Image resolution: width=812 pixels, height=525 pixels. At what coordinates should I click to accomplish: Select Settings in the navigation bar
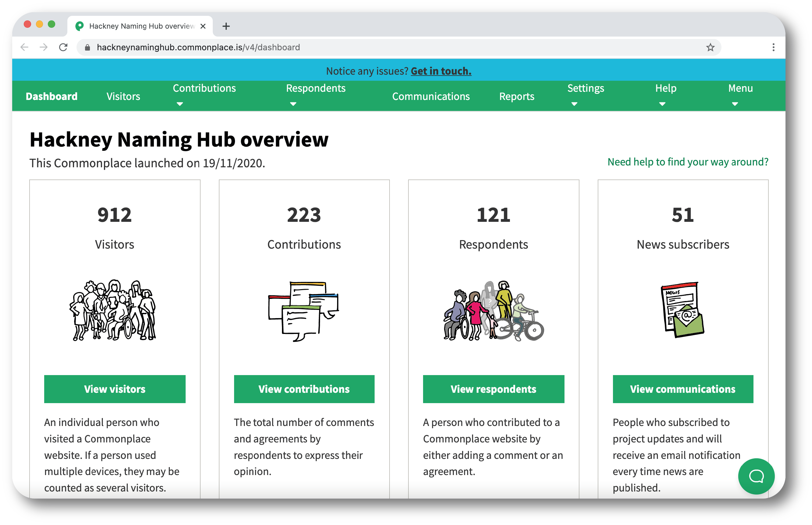(586, 88)
